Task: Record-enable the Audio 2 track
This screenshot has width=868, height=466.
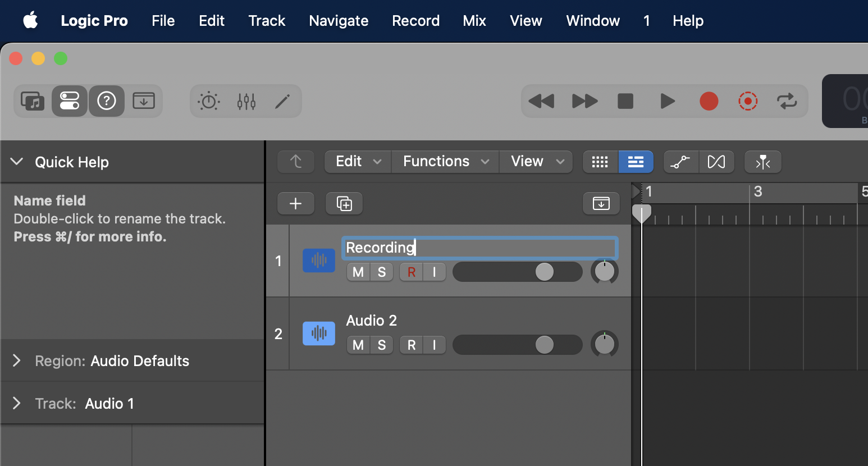Action: (412, 345)
